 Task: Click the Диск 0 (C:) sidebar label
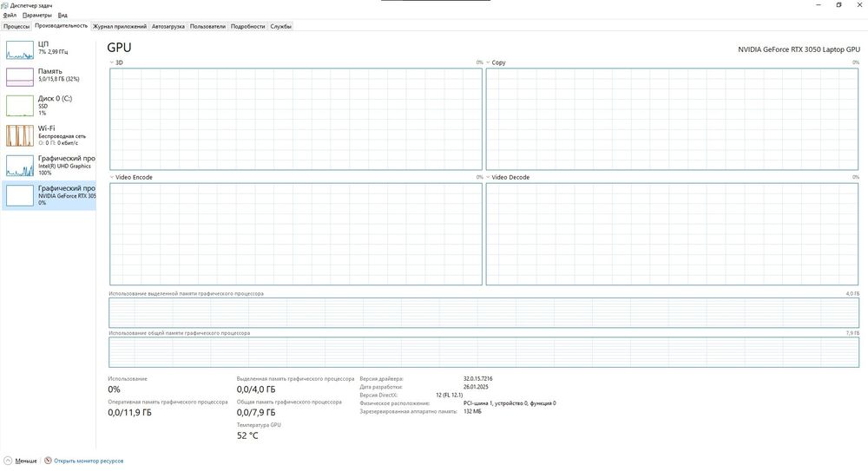pos(55,98)
